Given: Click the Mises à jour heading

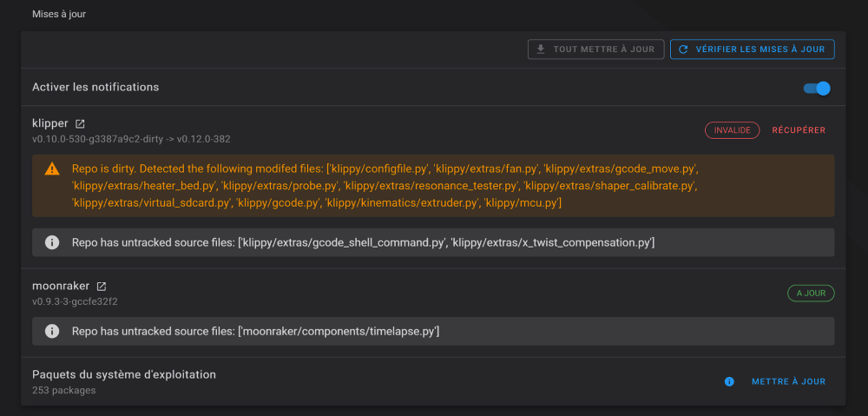Looking at the screenshot, I should coord(59,14).
